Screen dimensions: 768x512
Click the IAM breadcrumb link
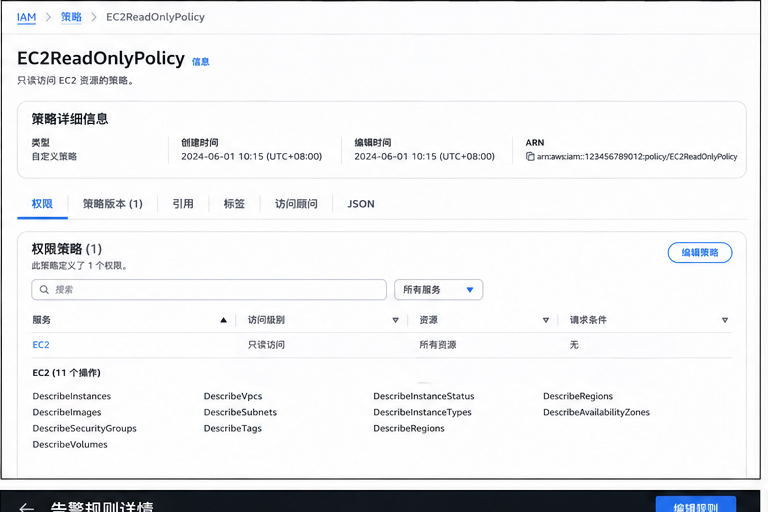coord(26,17)
